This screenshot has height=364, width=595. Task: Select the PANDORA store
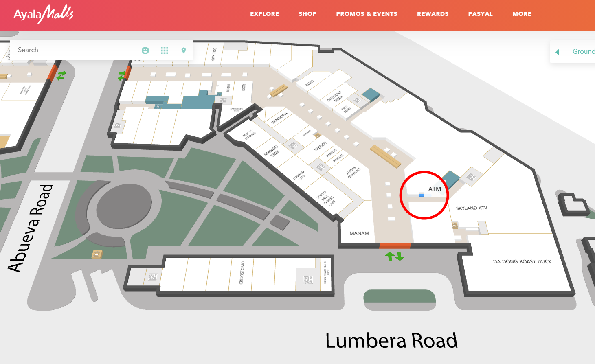point(279,118)
